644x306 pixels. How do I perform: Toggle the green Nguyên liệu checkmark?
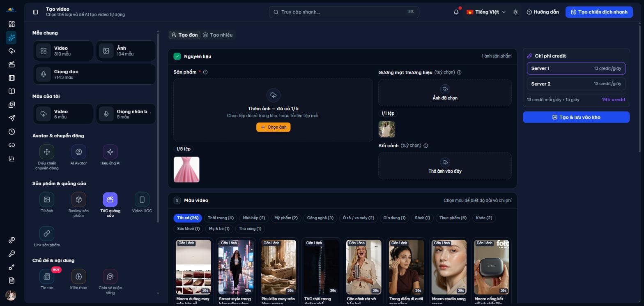pos(177,56)
